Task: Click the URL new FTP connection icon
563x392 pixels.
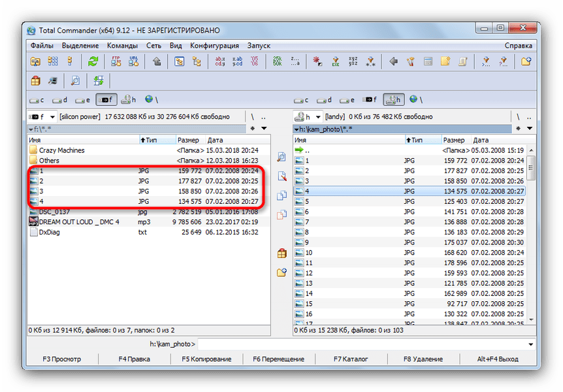Action: pyautogui.click(x=134, y=61)
